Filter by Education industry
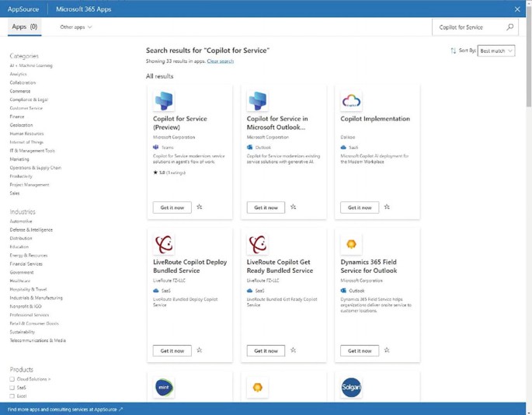The image size is (532, 415). pos(19,246)
